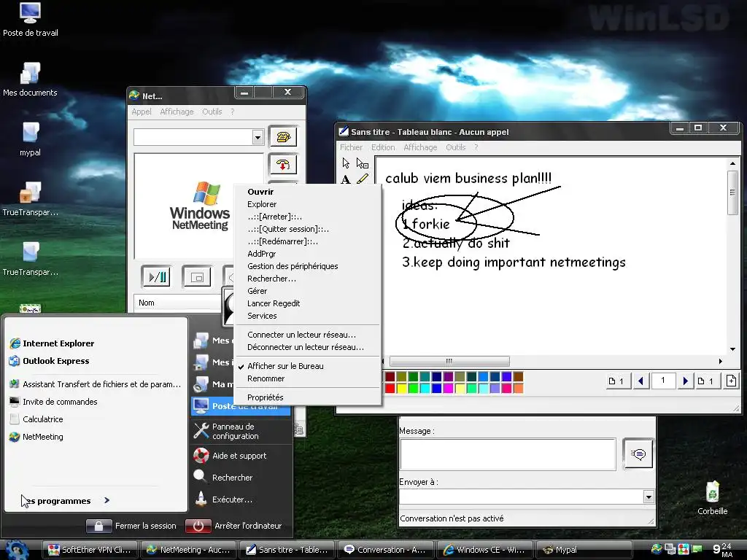
Task: Open the Corbeille recycle bin
Action: [x=712, y=498]
